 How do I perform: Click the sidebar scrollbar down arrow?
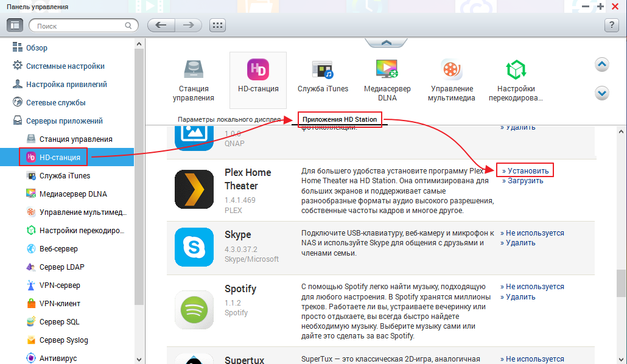(x=139, y=359)
